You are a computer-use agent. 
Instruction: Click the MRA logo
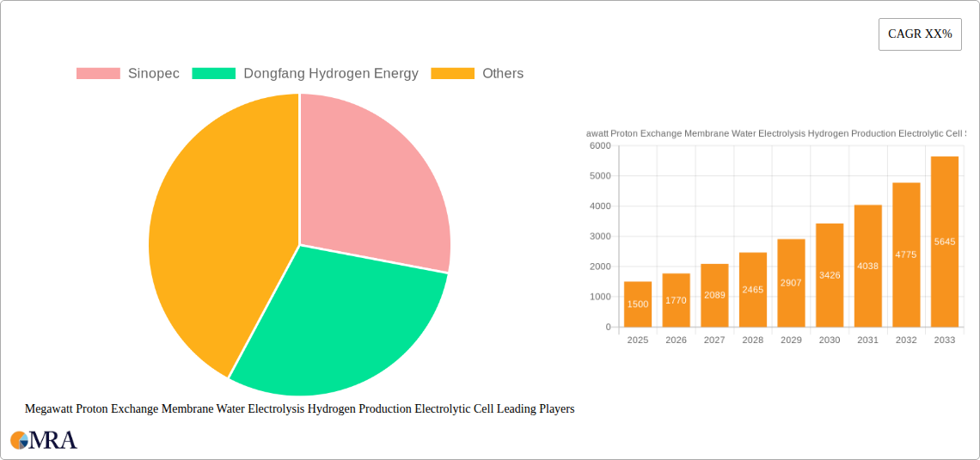[x=44, y=440]
